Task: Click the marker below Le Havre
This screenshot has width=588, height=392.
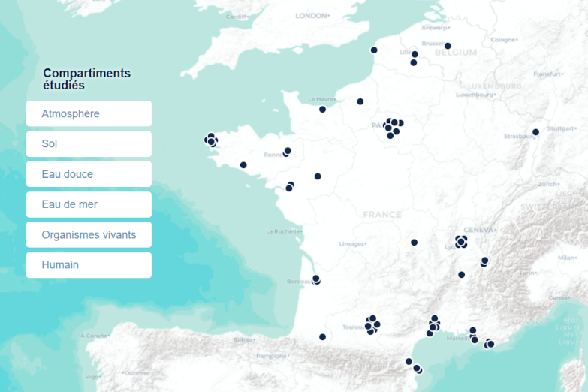Action: pyautogui.click(x=322, y=110)
